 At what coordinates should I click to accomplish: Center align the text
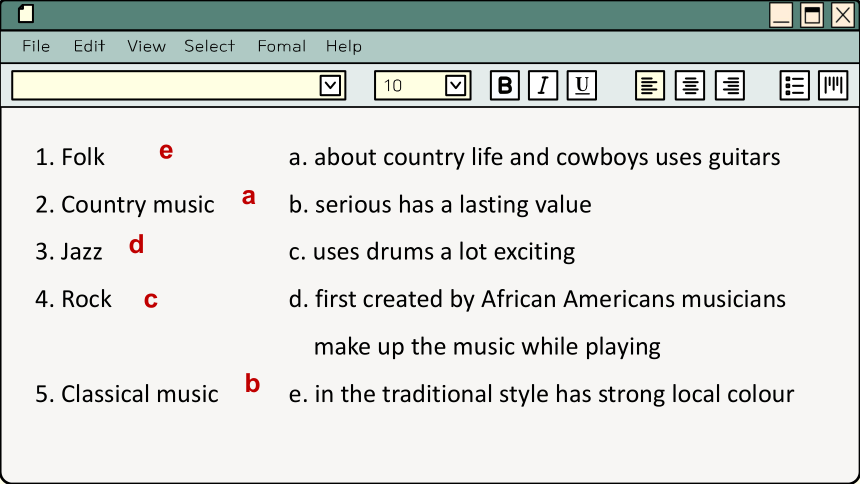[690, 86]
